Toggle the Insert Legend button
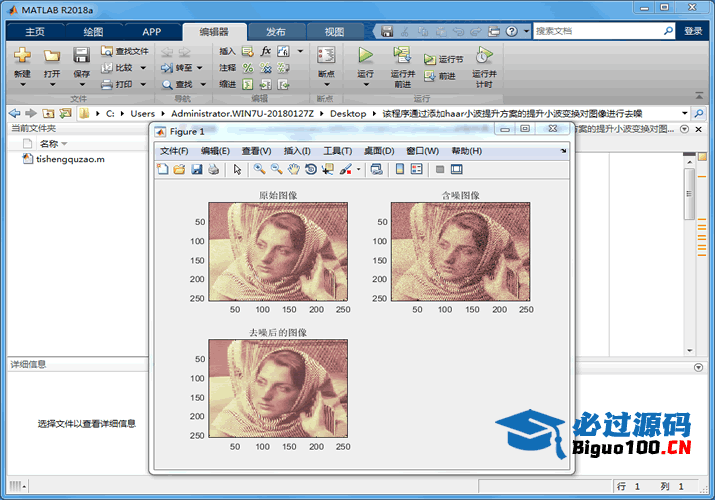 [x=417, y=170]
